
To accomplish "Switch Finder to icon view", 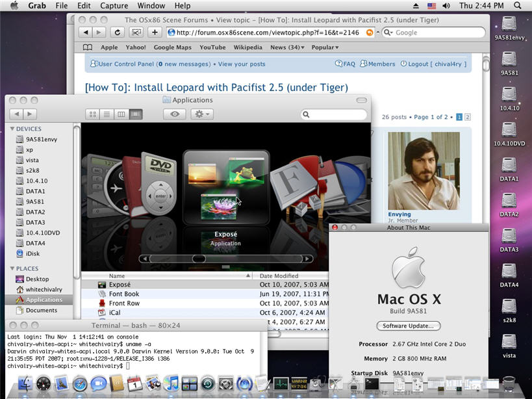I will click(x=93, y=114).
